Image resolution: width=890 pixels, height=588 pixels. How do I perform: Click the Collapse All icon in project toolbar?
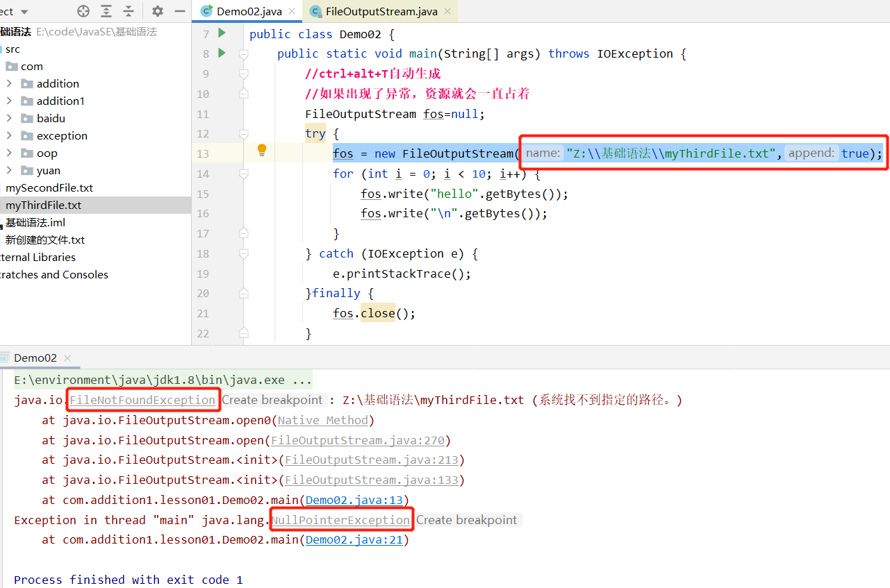coord(129,11)
